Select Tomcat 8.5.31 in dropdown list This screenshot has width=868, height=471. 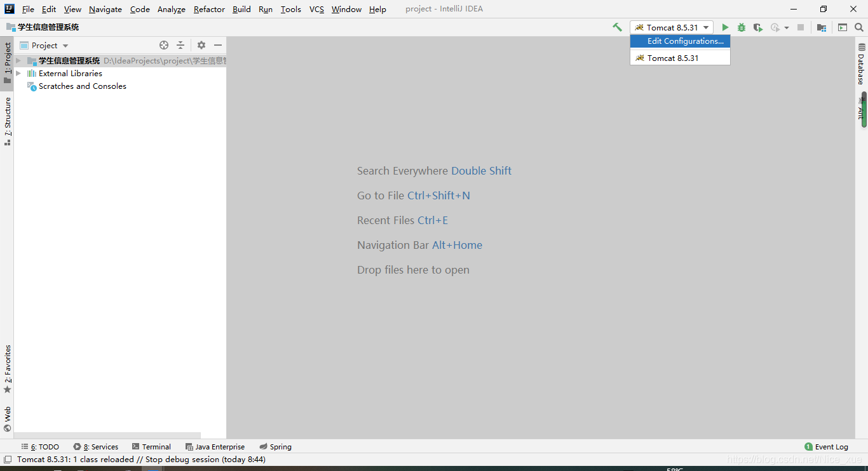681,58
